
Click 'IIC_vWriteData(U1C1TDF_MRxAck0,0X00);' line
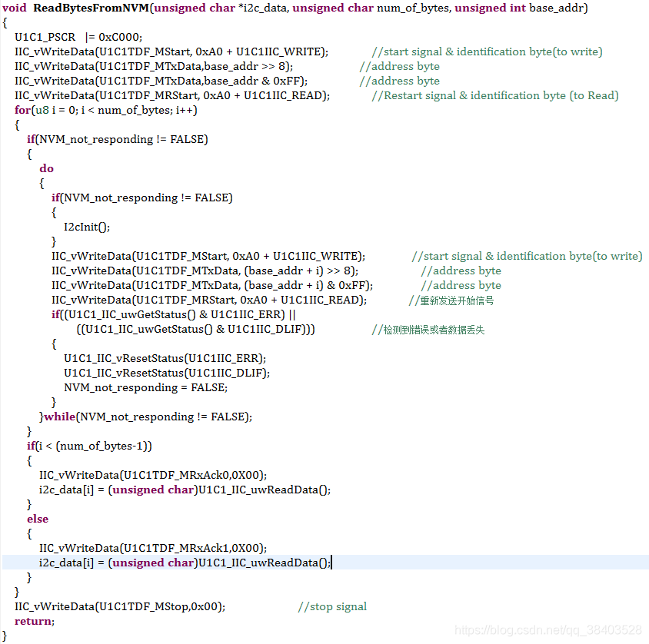point(153,475)
